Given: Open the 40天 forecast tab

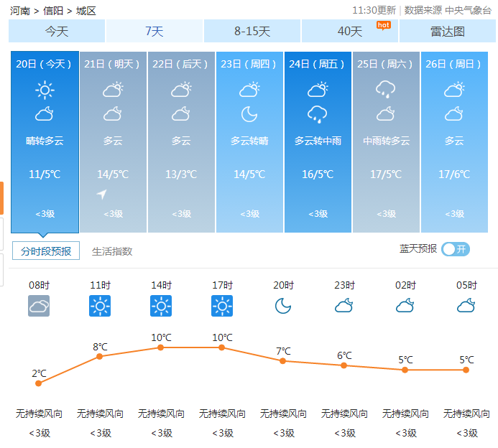Looking at the screenshot, I should click(350, 32).
